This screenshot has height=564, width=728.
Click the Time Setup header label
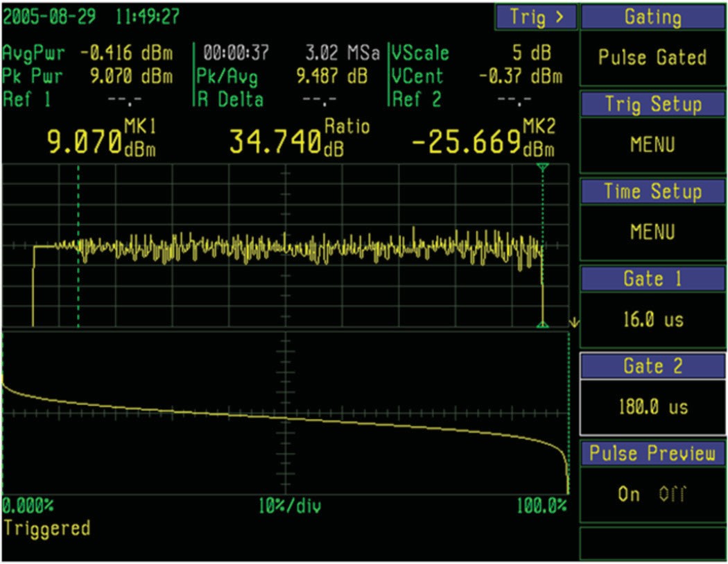tap(653, 191)
